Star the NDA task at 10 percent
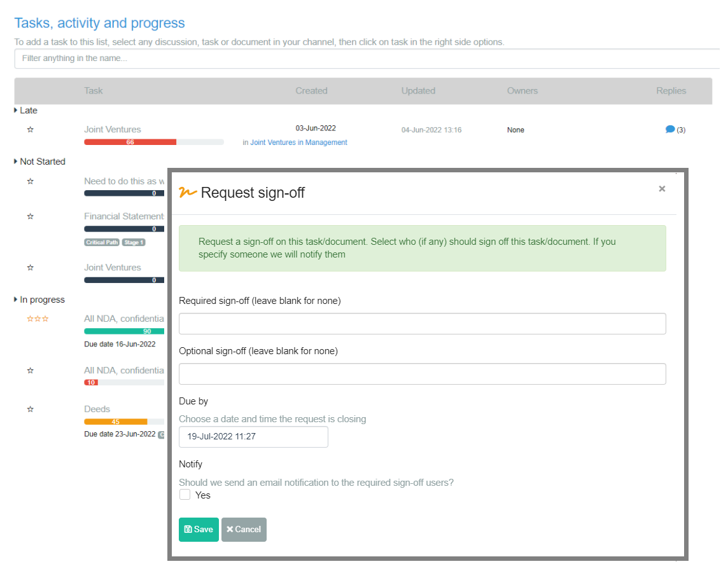Image resolution: width=728 pixels, height=578 pixels. pos(30,371)
